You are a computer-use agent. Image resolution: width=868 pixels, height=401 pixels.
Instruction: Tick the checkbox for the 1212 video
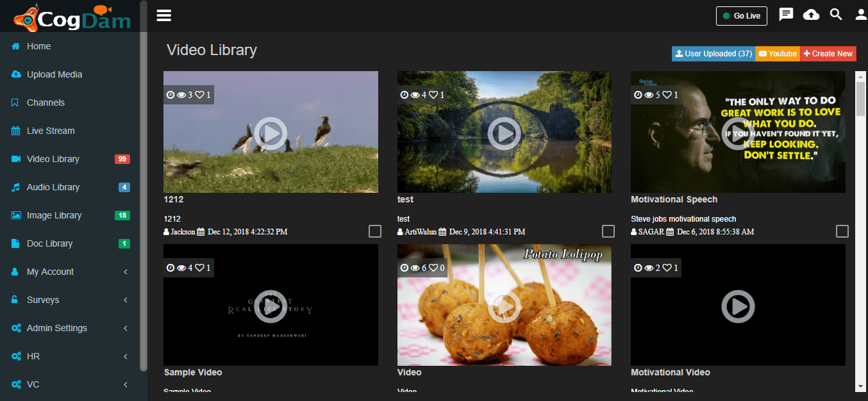pos(375,231)
